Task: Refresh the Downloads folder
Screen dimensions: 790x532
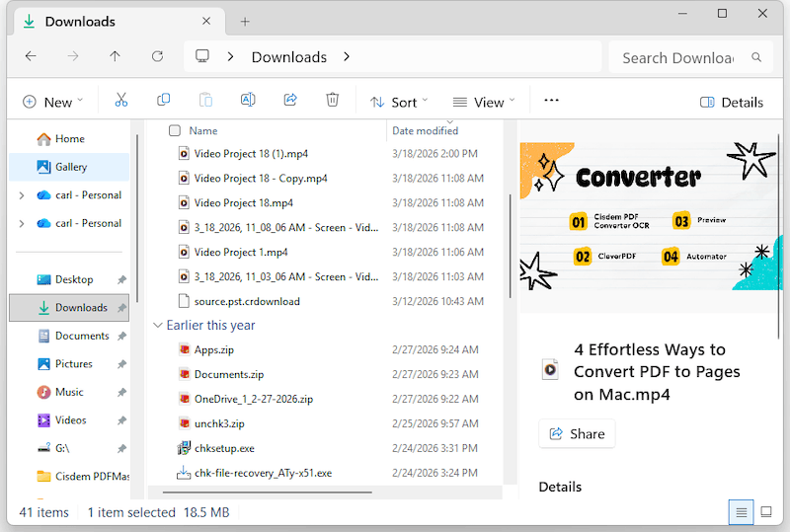Action: point(157,56)
